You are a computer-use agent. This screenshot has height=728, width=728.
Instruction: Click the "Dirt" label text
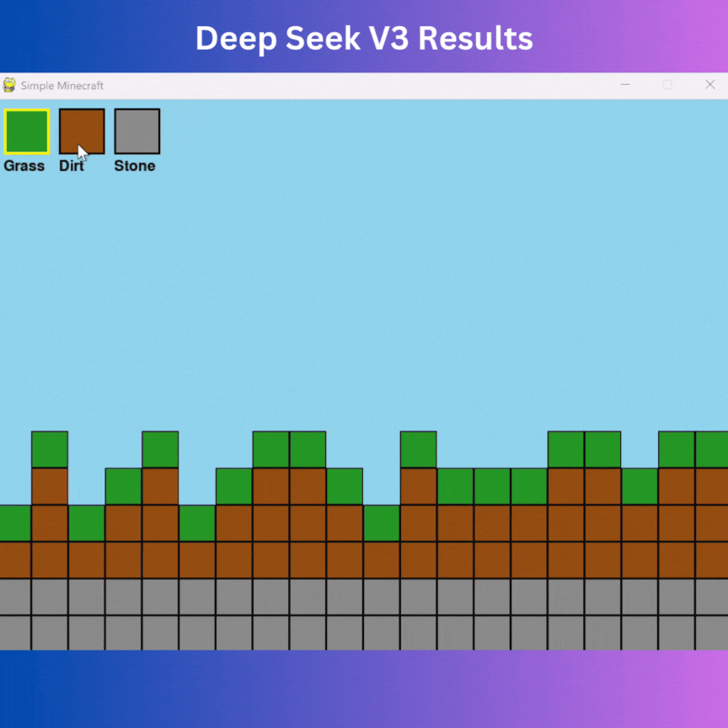pos(72,166)
